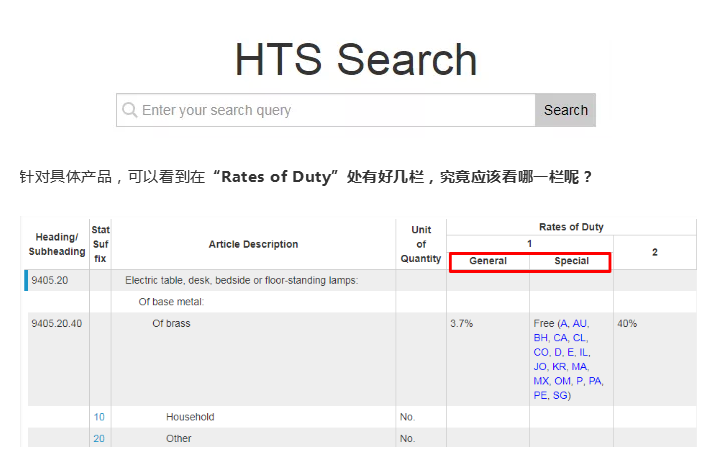The height and width of the screenshot is (472, 719).
Task: Click the Search button
Action: point(565,110)
